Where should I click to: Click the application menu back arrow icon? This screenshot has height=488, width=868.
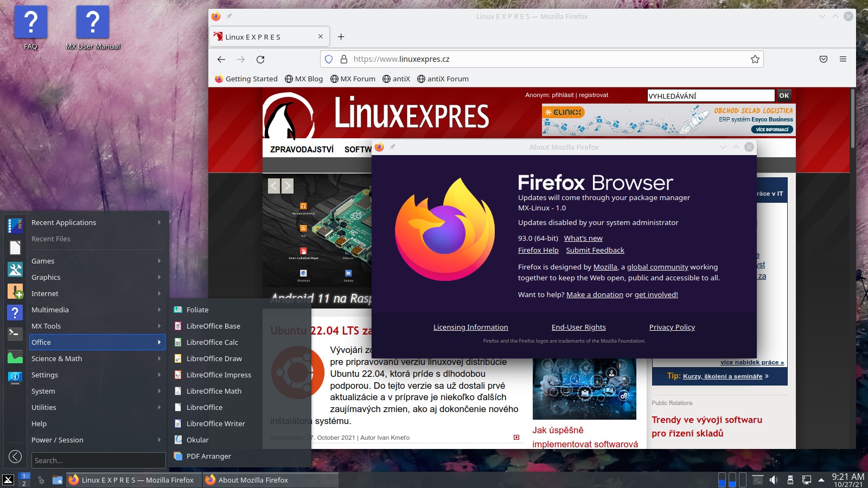[x=15, y=457]
